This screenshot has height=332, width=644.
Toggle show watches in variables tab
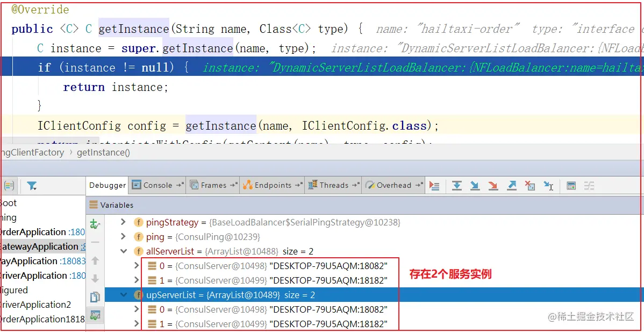tap(95, 316)
